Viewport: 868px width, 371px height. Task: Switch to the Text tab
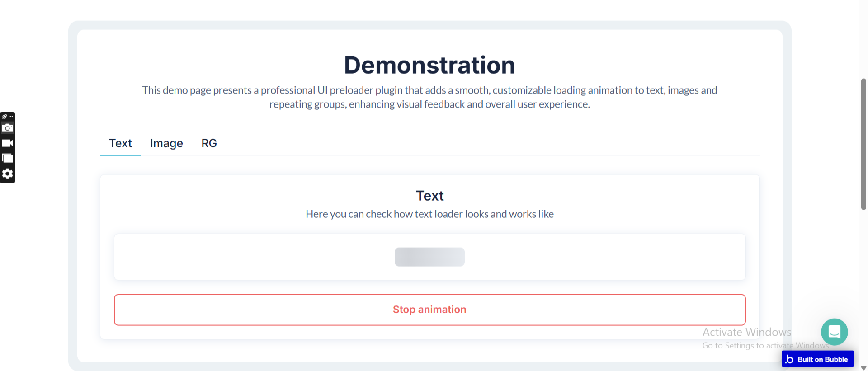(120, 143)
